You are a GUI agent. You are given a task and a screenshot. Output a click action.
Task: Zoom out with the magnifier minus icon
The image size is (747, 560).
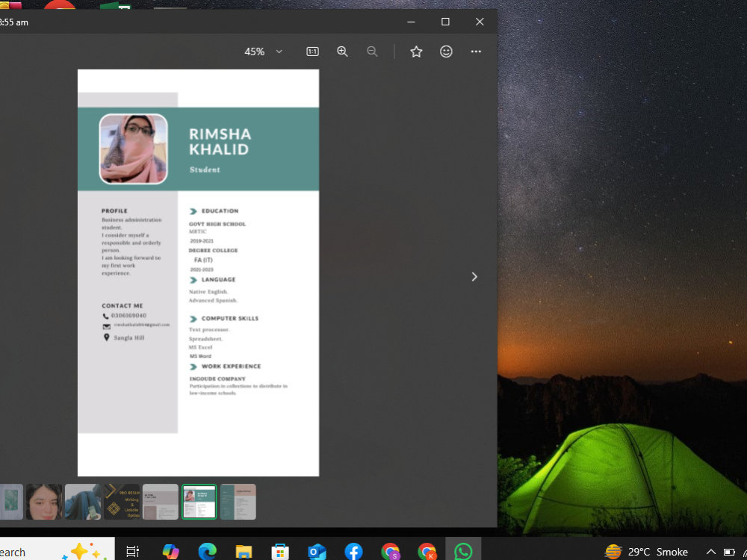coord(372,52)
